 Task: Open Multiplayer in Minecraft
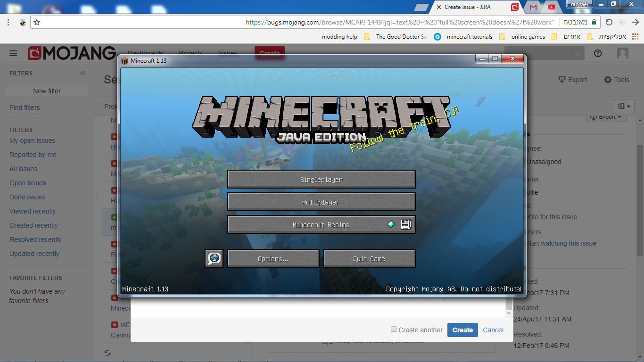(x=322, y=202)
